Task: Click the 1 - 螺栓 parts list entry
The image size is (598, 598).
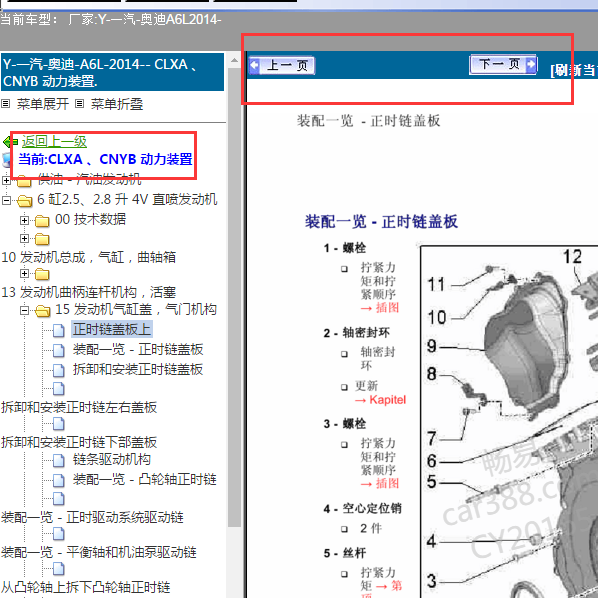Action: coord(344,248)
